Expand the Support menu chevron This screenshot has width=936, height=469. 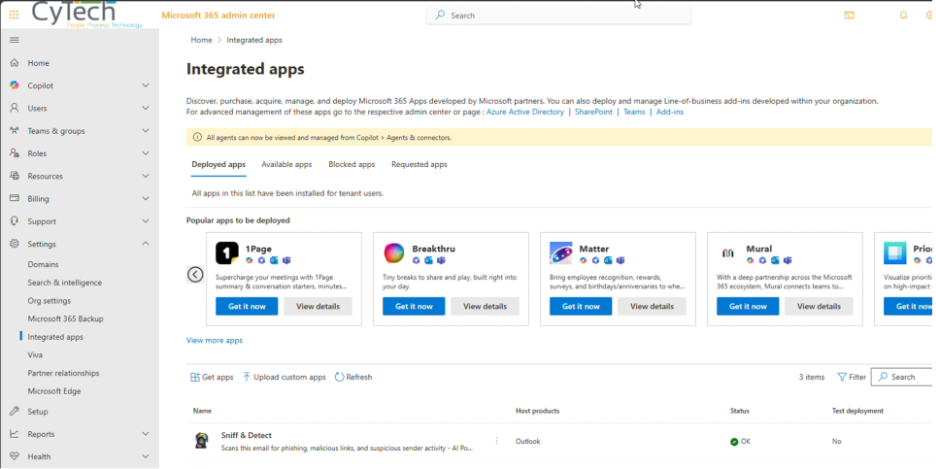pyautogui.click(x=145, y=221)
